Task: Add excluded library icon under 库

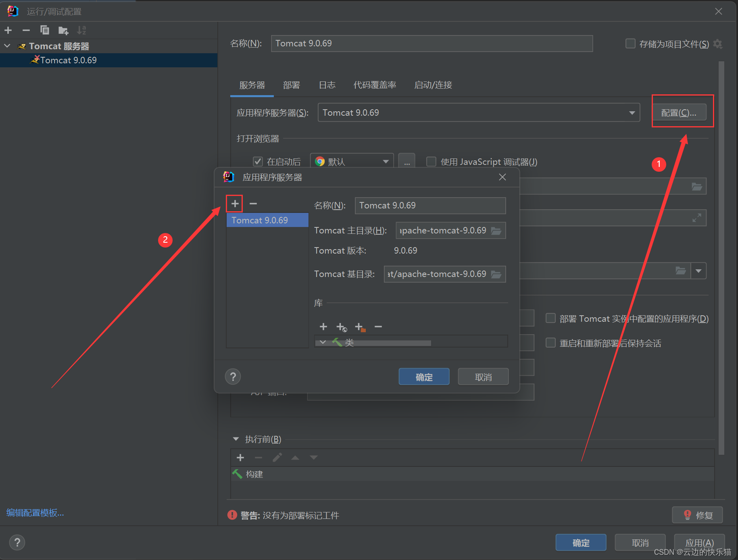Action: click(360, 327)
